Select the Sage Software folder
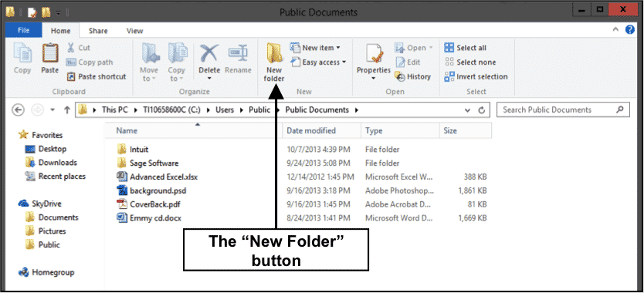644x293 pixels. coord(147,163)
